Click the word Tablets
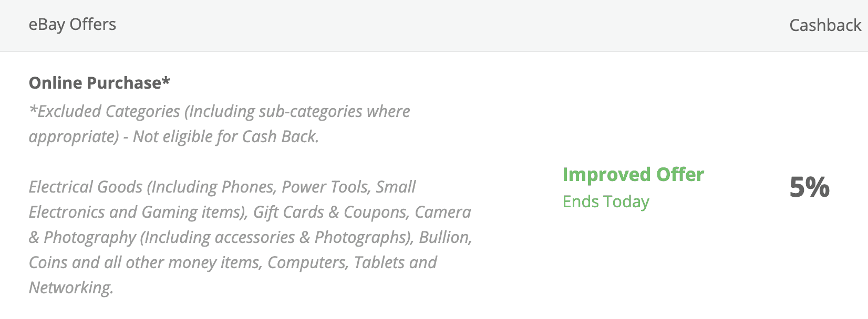 tap(378, 262)
